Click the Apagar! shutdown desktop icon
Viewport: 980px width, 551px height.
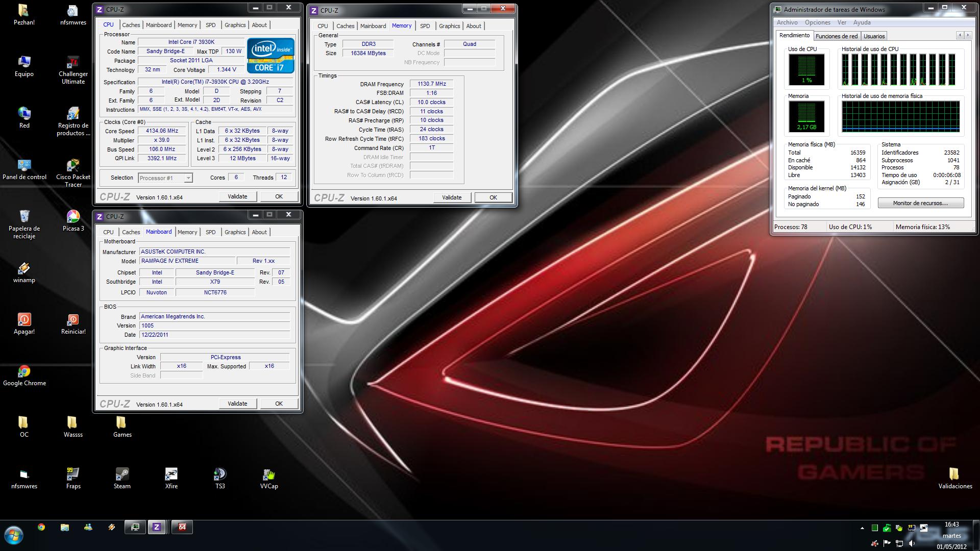pos(24,324)
